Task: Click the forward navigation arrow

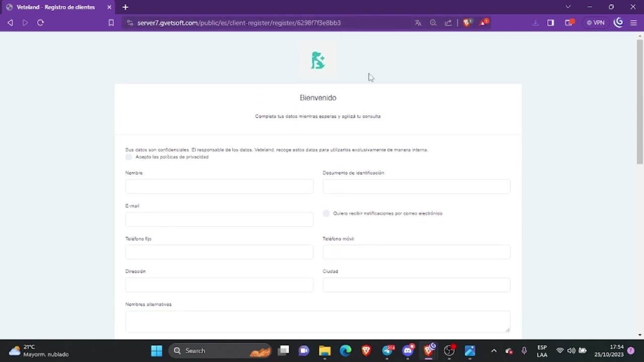Action: (x=25, y=23)
